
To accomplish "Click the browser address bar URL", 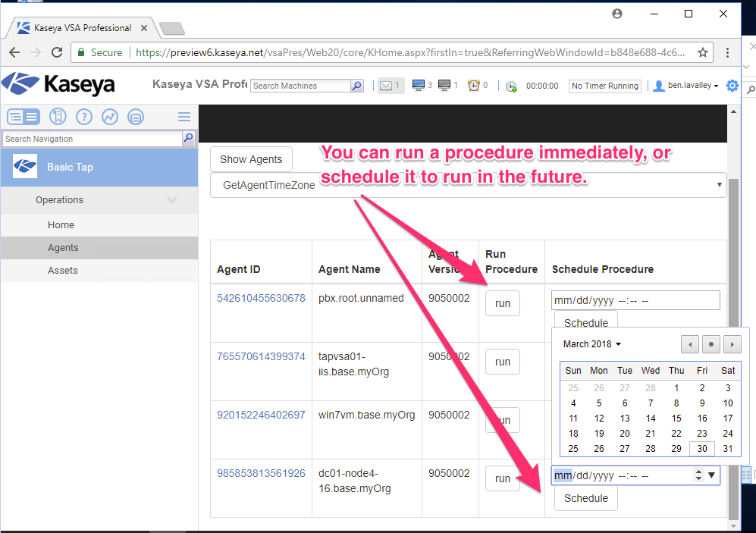I will point(409,52).
